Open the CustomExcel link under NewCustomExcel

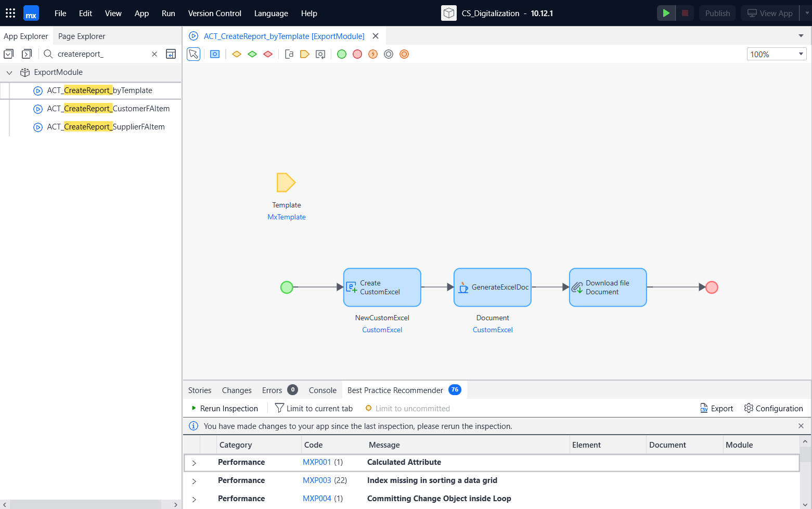382,330
